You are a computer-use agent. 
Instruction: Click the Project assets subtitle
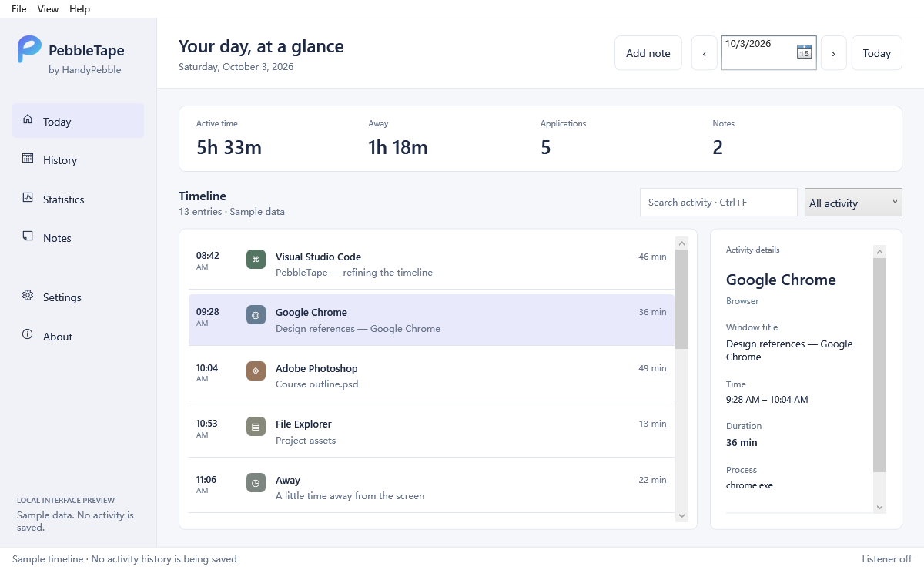[306, 441]
